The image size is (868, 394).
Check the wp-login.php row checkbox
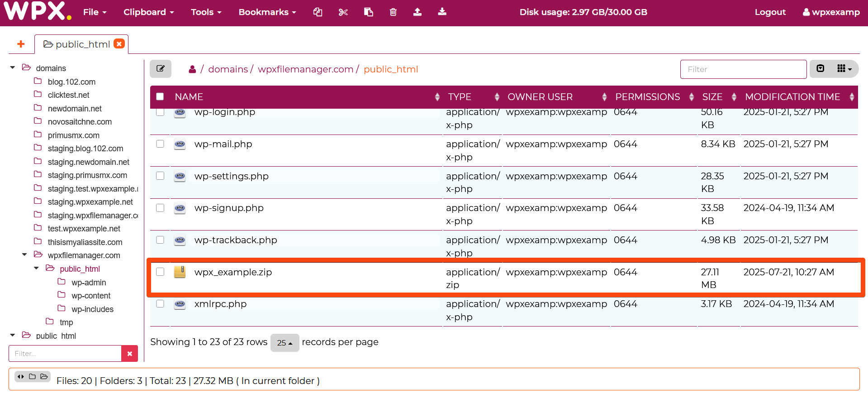click(160, 112)
